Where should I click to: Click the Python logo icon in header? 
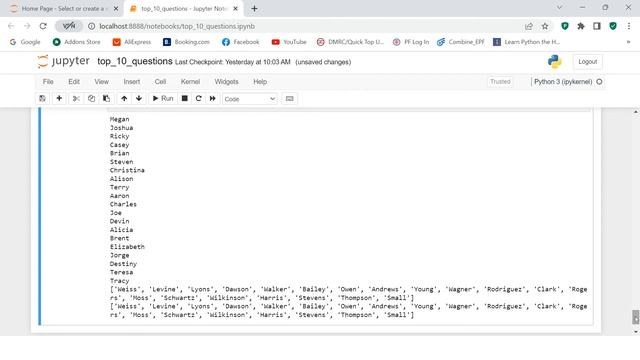tap(555, 62)
